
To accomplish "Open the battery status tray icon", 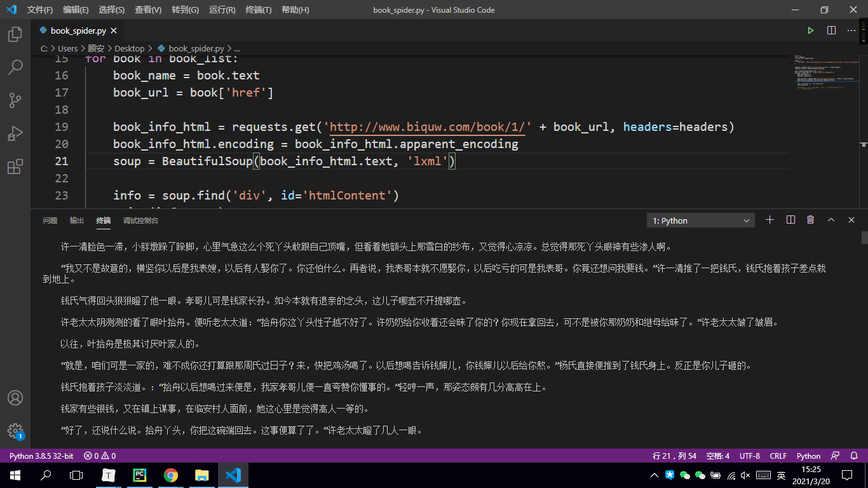I will pyautogui.click(x=715, y=475).
